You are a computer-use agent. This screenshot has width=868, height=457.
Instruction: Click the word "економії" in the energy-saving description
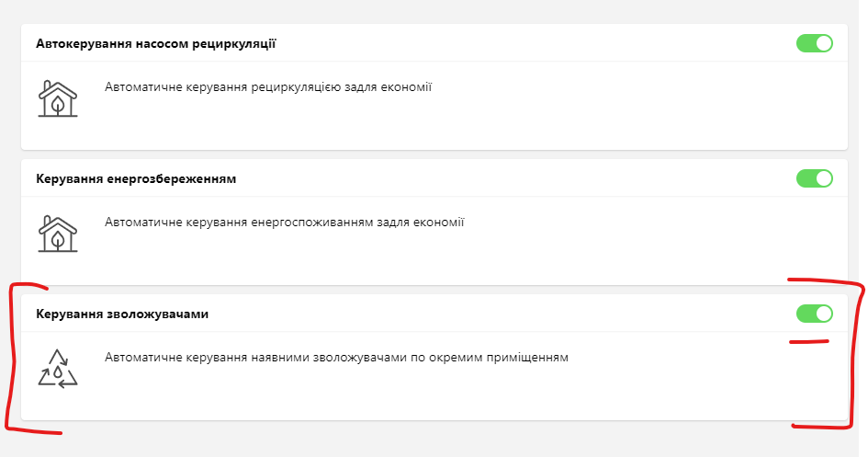(x=441, y=222)
